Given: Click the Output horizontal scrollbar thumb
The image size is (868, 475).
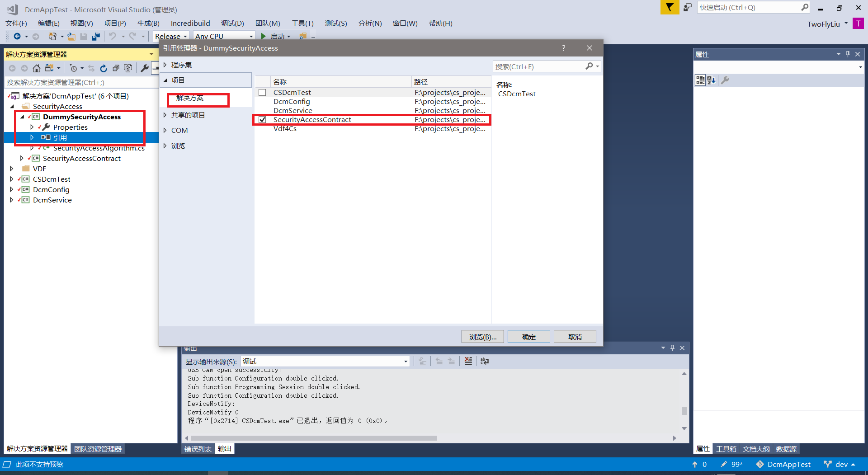Looking at the screenshot, I should [x=314, y=438].
